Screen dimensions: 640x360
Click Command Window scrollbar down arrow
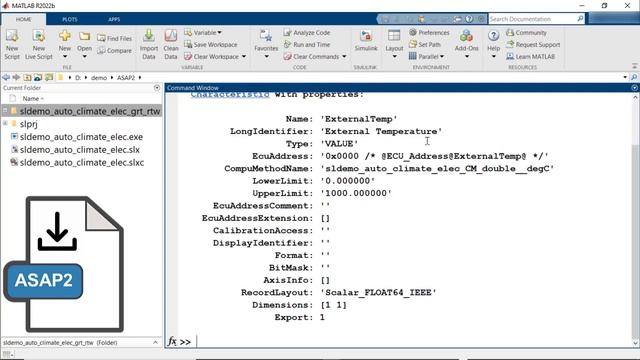[x=635, y=343]
